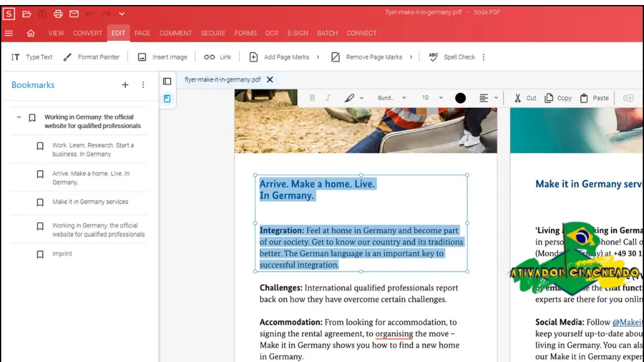Image resolution: width=644 pixels, height=362 pixels.
Task: Toggle the side panel layout icon
Action: (x=167, y=81)
